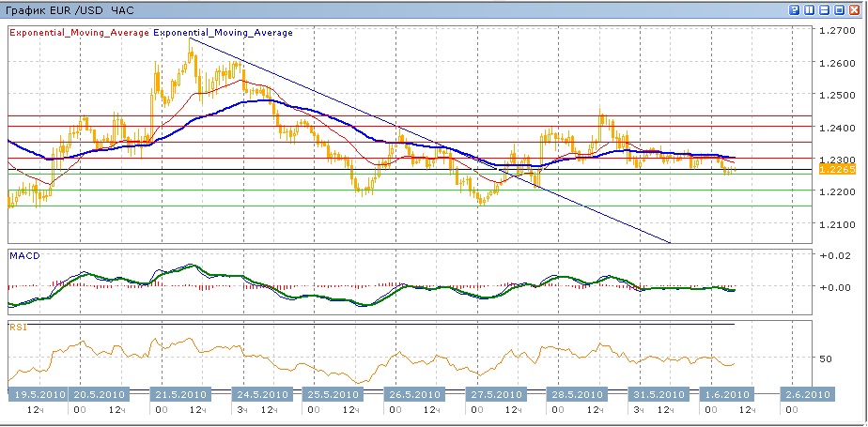
Task: Close the EUR/USD chart window
Action: click(x=856, y=9)
